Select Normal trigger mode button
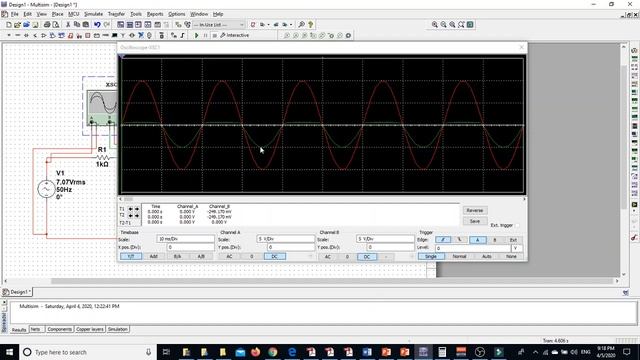Screen dimensions: 640x360 point(459,256)
